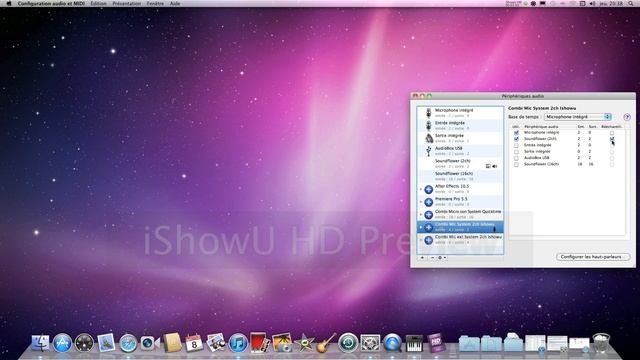This screenshot has width=640, height=360.
Task: Click the USB icon of AudioBox USB
Action: [429, 151]
